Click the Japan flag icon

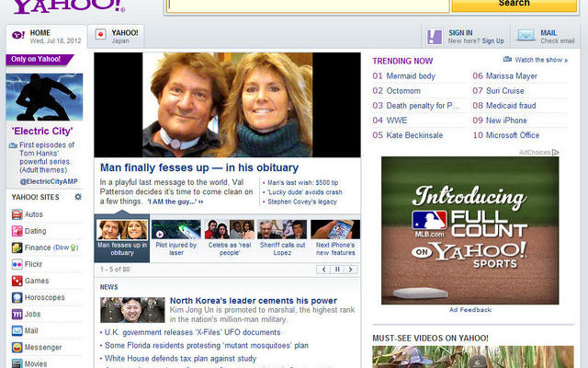pos(100,35)
